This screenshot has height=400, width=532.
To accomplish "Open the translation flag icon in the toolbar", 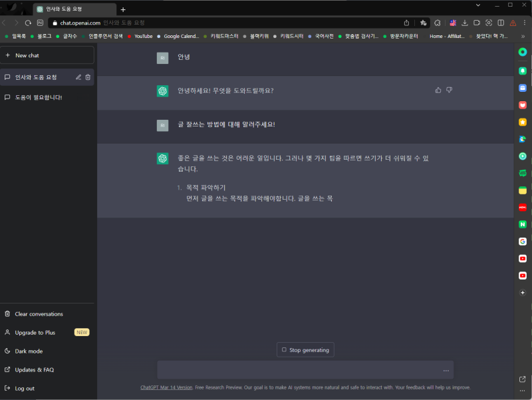I will (x=453, y=22).
